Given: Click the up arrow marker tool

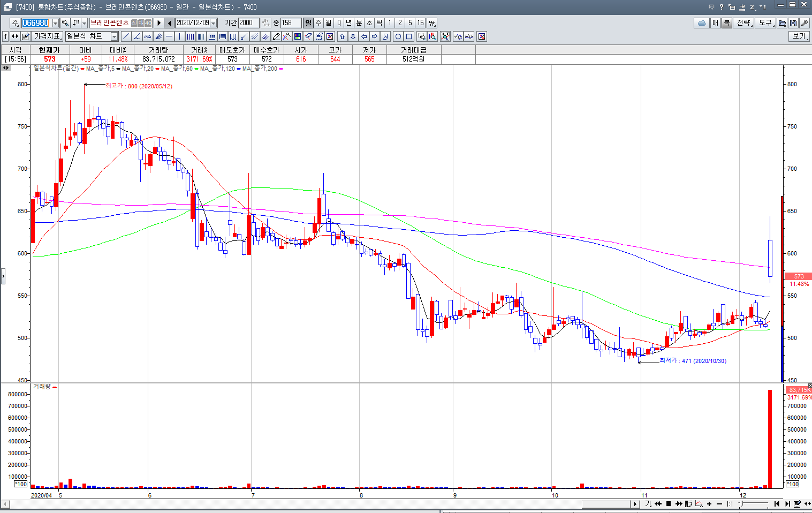Looking at the screenshot, I should tap(343, 36).
